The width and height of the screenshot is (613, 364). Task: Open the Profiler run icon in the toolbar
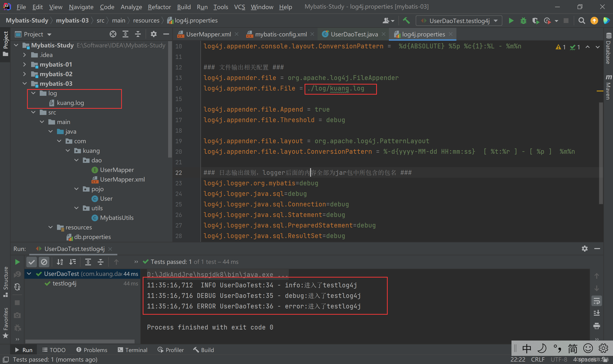(x=547, y=21)
